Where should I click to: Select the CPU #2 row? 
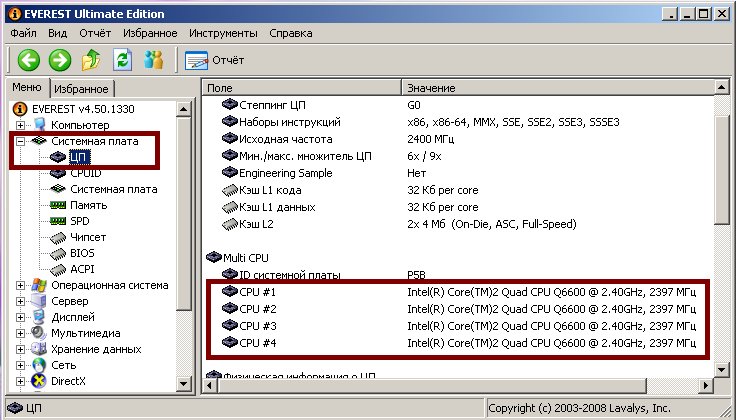(460, 309)
